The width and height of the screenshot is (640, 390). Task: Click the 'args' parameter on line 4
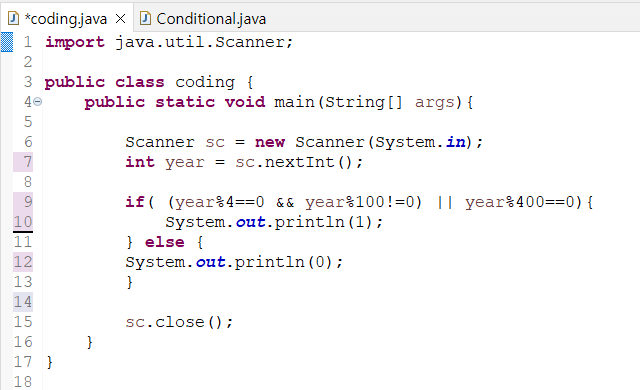pos(435,103)
